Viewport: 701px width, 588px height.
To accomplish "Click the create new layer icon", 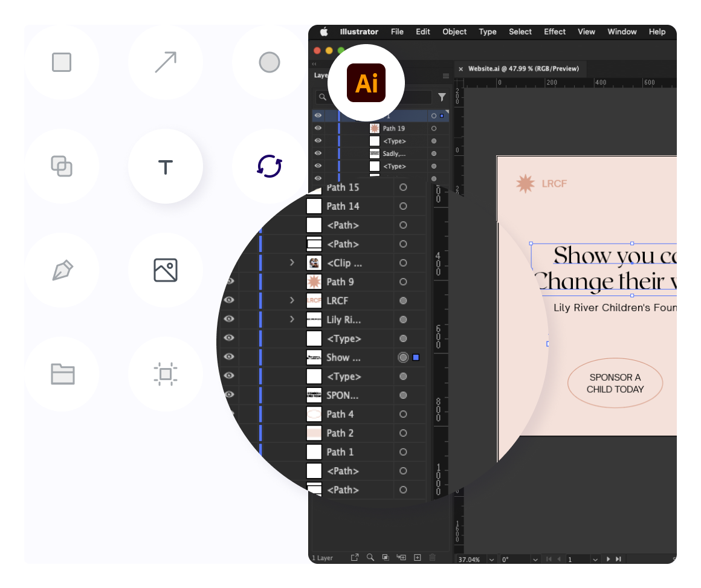I will pyautogui.click(x=417, y=558).
